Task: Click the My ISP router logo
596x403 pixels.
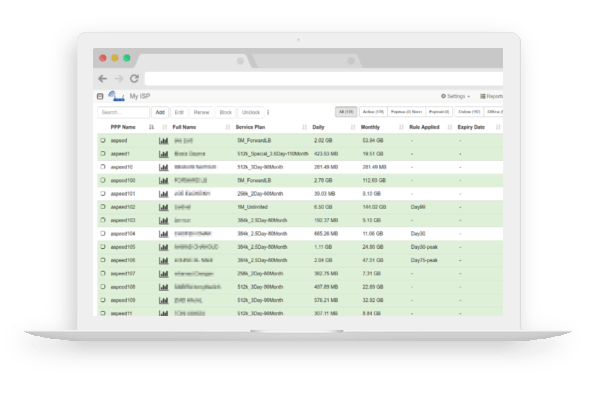Action: [116, 96]
